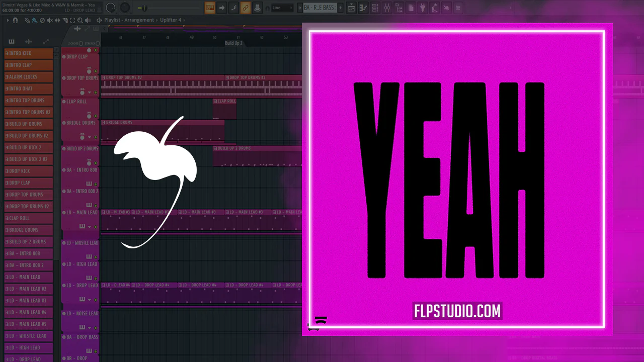Click the hand-shaped touch controller icon
The image size is (644, 362).
pyautogui.click(x=446, y=8)
